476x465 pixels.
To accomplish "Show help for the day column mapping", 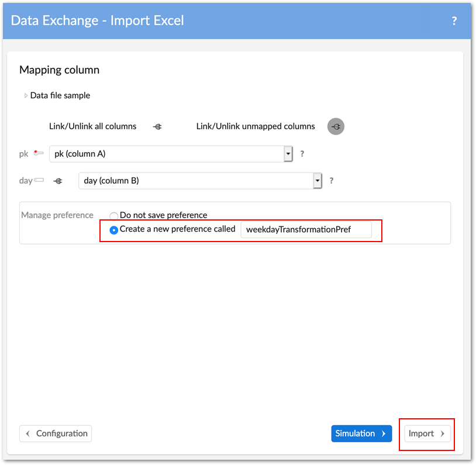I will click(332, 181).
